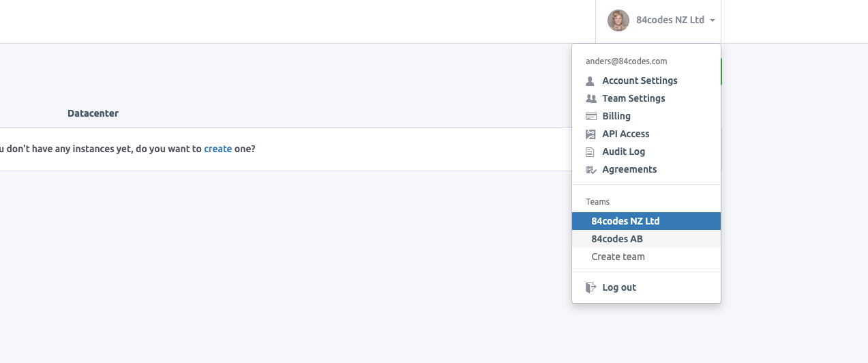The image size is (868, 363).
Task: Collapse the 84codes NZ Ltd dropdown arrow
Action: pos(713,20)
